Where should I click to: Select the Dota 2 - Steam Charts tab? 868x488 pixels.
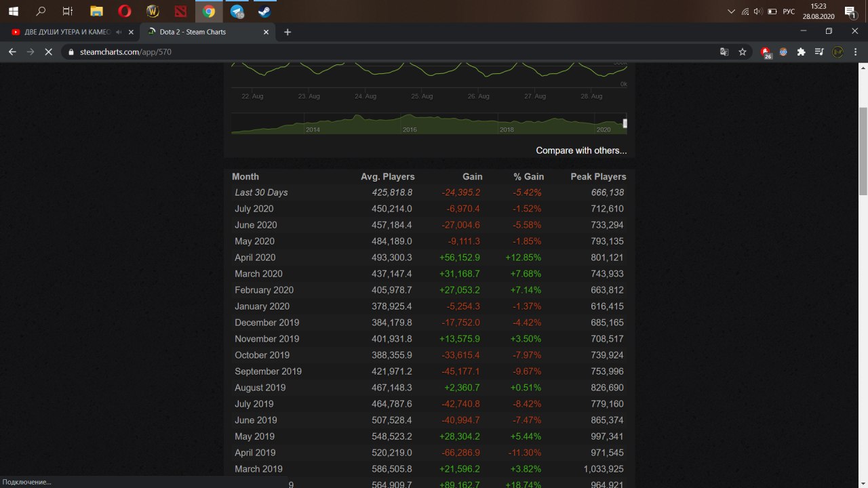pos(206,32)
